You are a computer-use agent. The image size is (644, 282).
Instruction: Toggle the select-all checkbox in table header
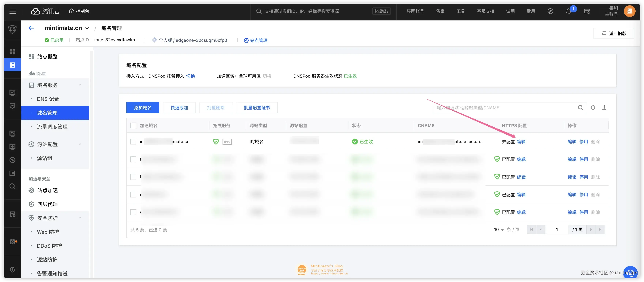[x=133, y=125]
